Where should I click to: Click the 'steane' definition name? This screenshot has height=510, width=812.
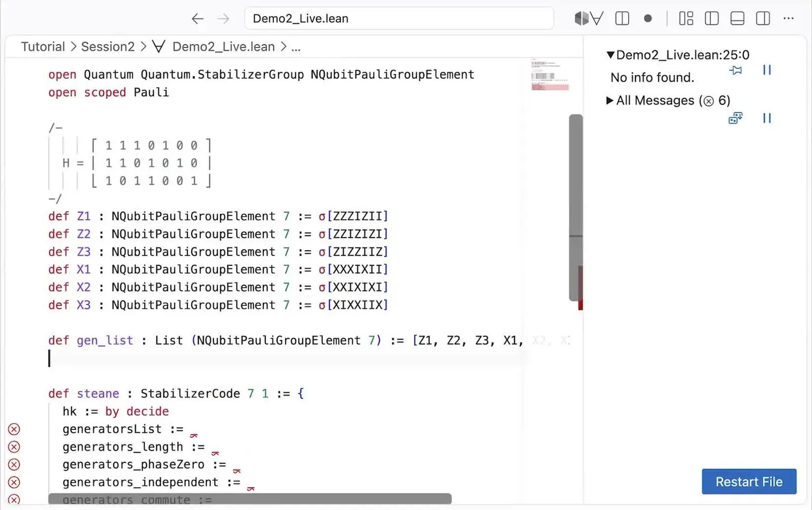pyautogui.click(x=98, y=394)
